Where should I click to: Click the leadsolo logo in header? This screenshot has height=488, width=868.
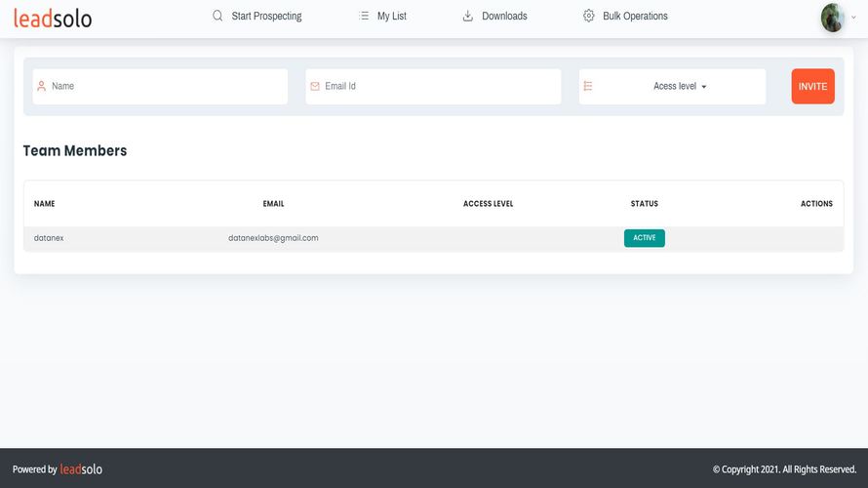click(53, 19)
